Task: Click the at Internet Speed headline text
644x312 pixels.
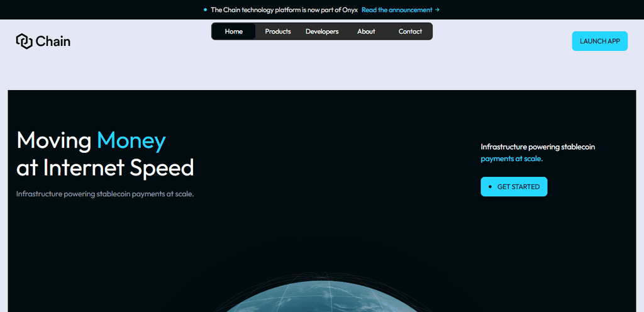Action: pos(105,167)
